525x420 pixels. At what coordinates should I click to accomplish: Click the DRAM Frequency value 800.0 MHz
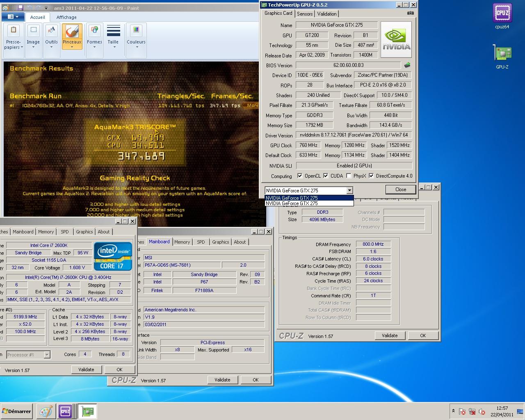point(373,244)
